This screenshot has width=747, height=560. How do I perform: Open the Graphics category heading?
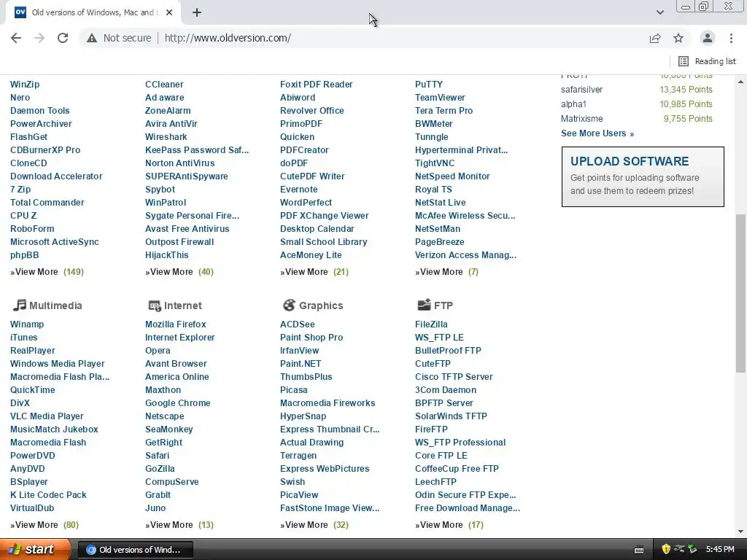click(321, 306)
